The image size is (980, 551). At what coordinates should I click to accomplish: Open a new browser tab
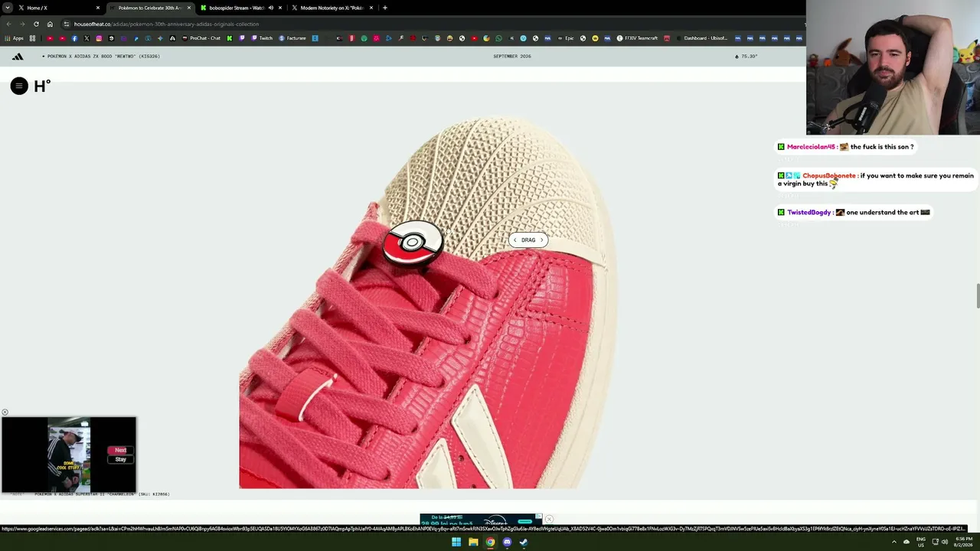pyautogui.click(x=385, y=8)
